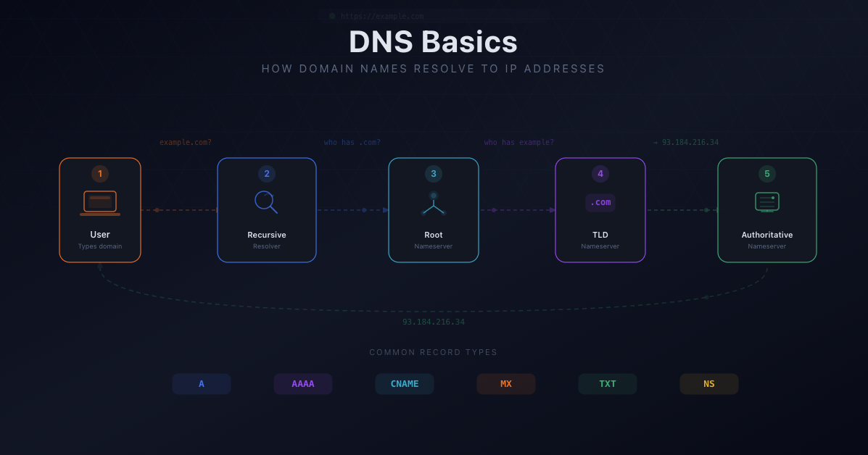Screen dimensions: 868x455
Task: Select the MX record type chip
Action: point(505,383)
